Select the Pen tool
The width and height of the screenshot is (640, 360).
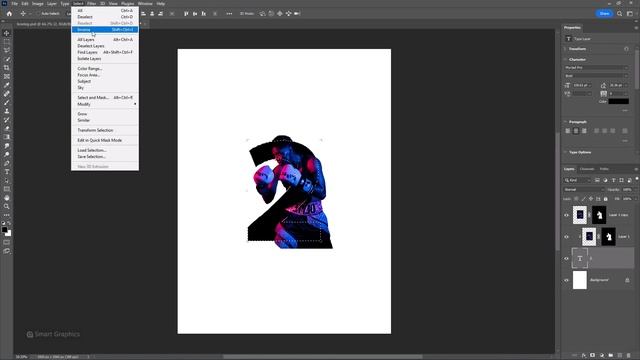(7, 163)
